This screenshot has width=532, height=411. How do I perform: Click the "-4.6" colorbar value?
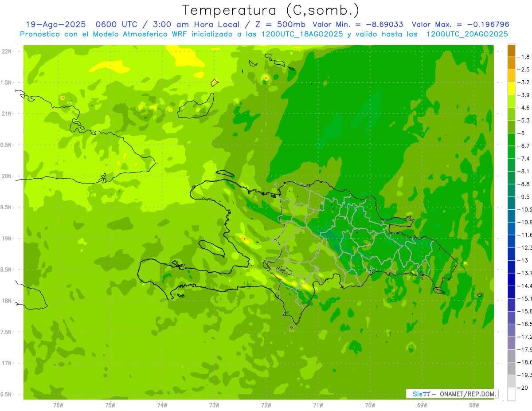point(524,108)
